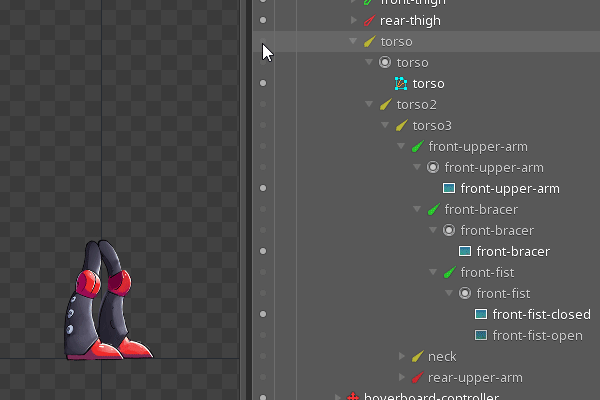The height and width of the screenshot is (400, 600).
Task: Click the front-fist-open image attachment icon
Action: coord(481,336)
